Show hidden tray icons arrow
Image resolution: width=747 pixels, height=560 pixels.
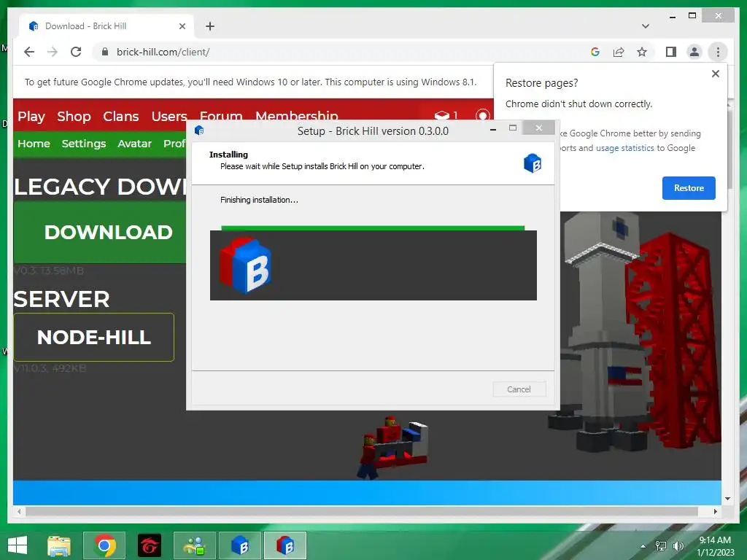(x=643, y=546)
